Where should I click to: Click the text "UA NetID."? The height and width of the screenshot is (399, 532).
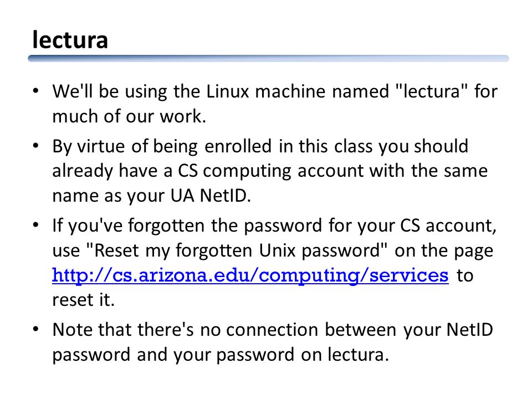pos(211,196)
